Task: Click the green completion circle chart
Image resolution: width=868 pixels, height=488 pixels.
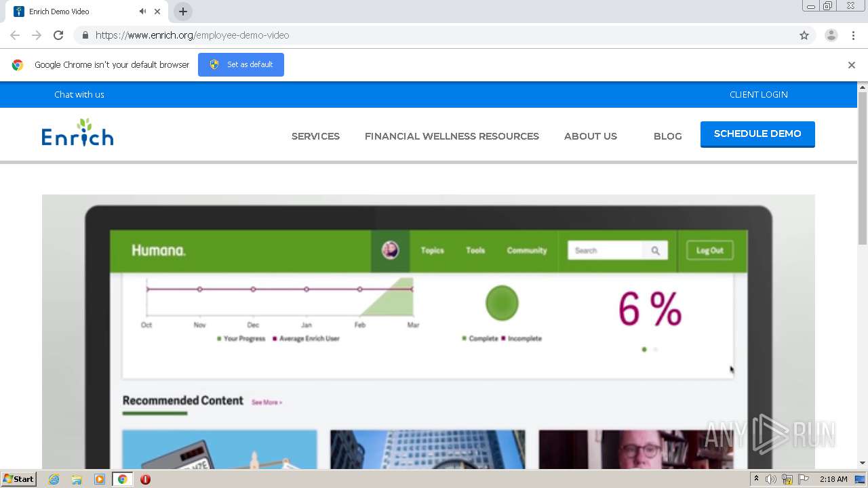Action: click(x=502, y=303)
